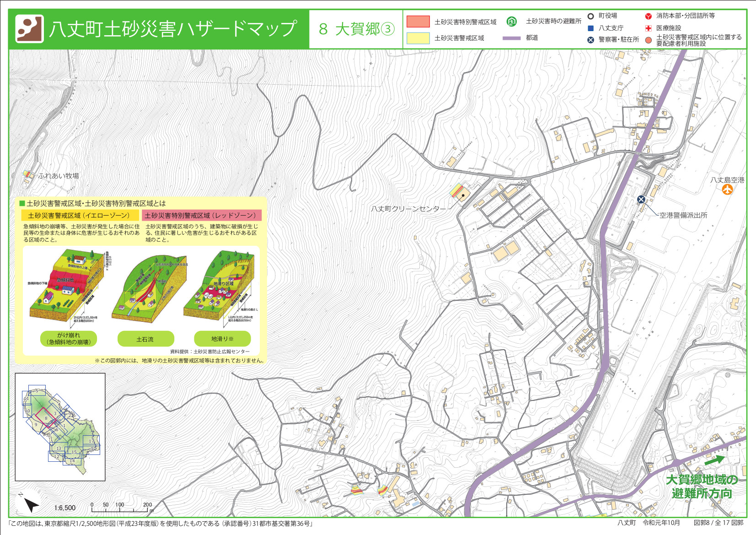Click the evacuation shelter legend icon
The height and width of the screenshot is (535, 756).
pyautogui.click(x=511, y=22)
